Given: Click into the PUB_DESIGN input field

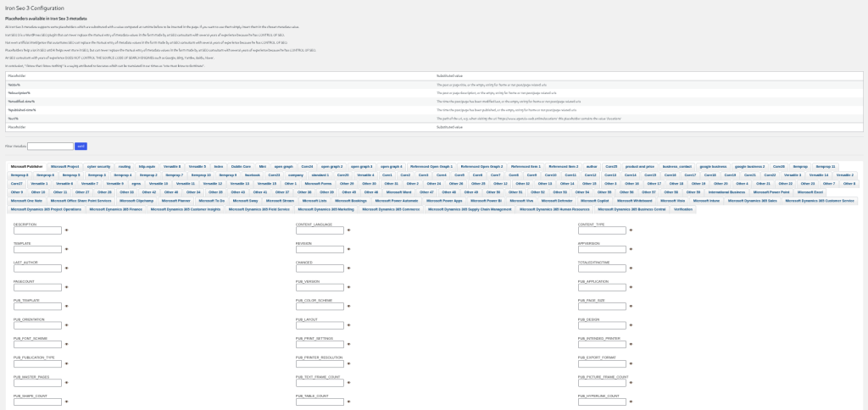Looking at the screenshot, I should coord(602,325).
